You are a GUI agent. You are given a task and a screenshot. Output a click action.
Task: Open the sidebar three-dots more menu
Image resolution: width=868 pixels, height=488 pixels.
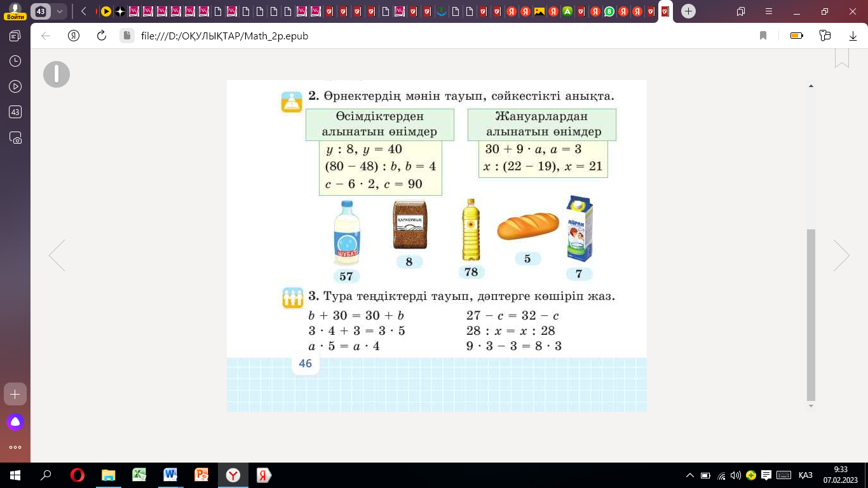tap(15, 447)
